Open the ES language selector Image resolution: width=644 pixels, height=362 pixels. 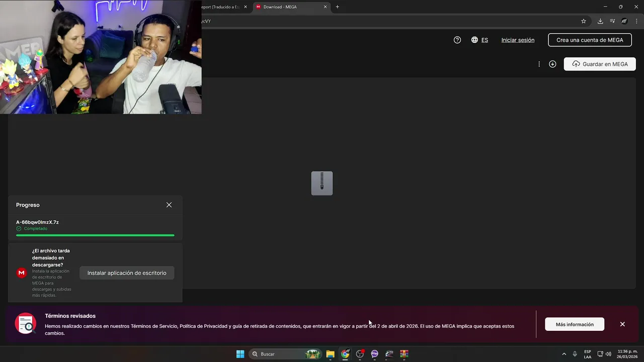pos(479,40)
